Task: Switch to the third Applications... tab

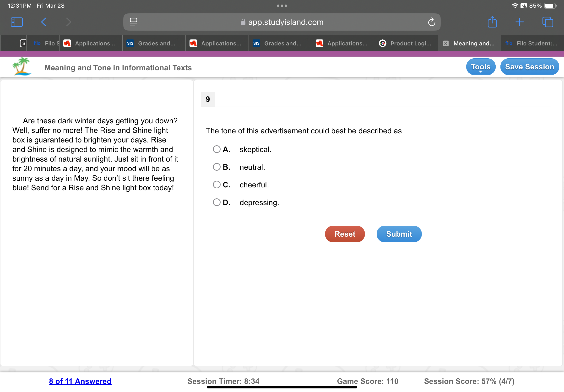Action: (x=343, y=44)
